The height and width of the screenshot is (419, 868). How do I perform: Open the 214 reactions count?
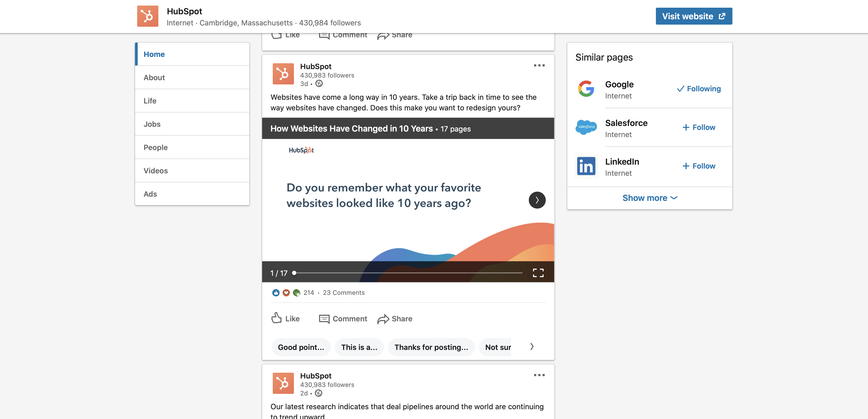(309, 293)
